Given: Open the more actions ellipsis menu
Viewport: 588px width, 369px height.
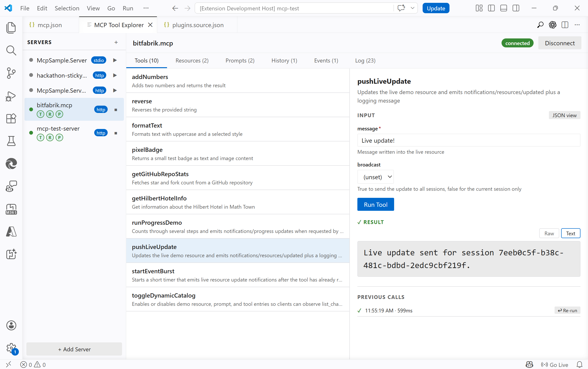Looking at the screenshot, I should pyautogui.click(x=577, y=25).
